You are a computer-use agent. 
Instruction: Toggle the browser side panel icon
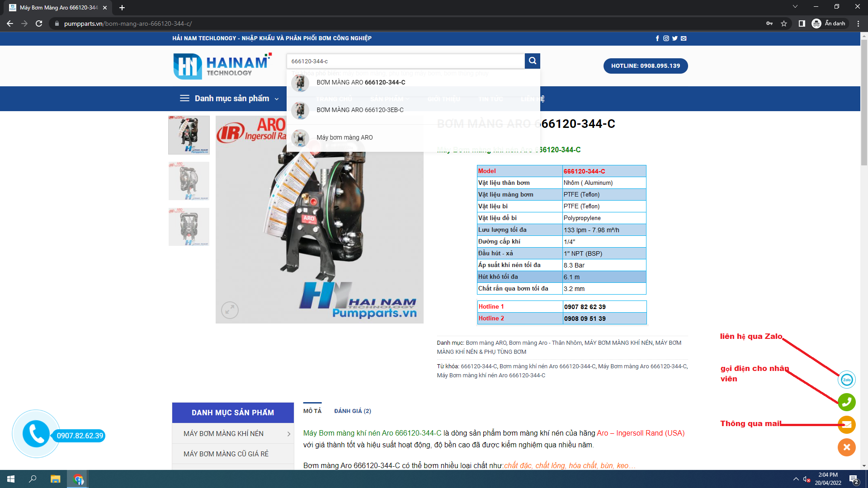pos(802,23)
